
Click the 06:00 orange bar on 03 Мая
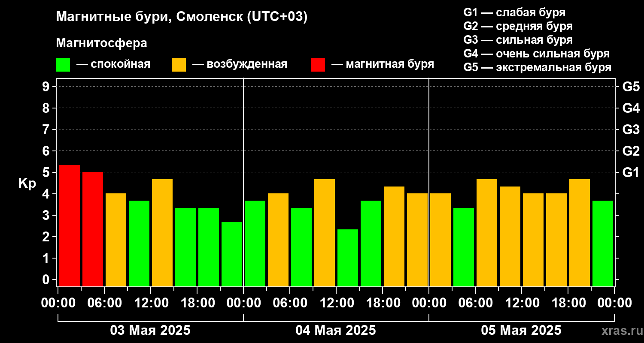click(116, 240)
